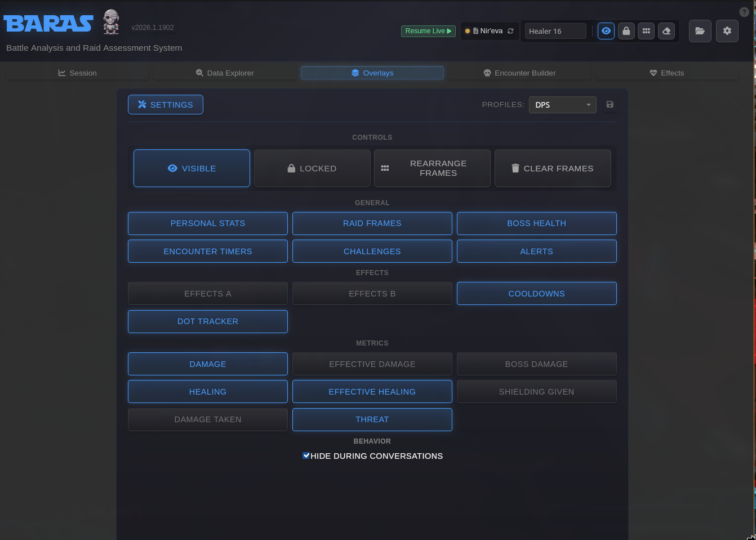Switch to the Data Explorer tab
756x540 pixels.
tap(225, 73)
